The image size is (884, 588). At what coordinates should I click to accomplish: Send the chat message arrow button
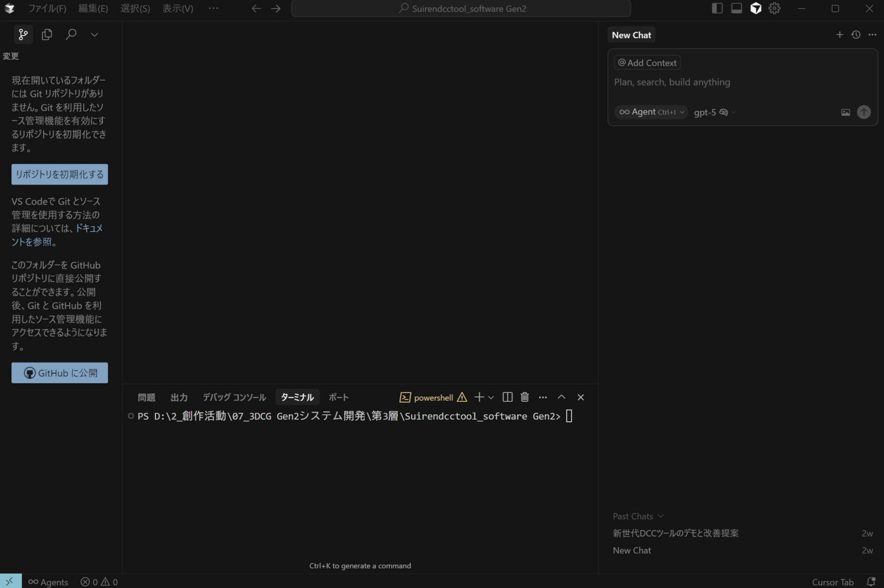pos(864,112)
